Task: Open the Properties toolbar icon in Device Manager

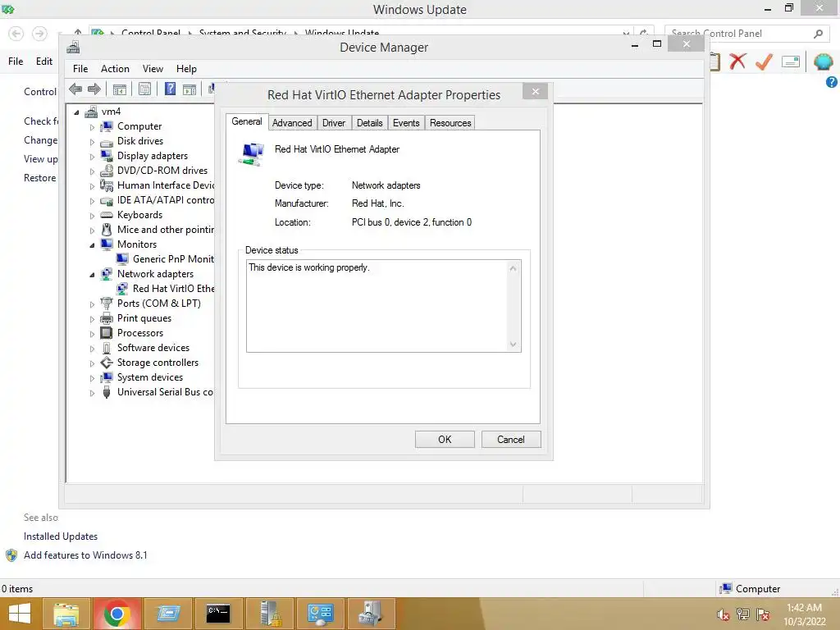Action: [144, 89]
